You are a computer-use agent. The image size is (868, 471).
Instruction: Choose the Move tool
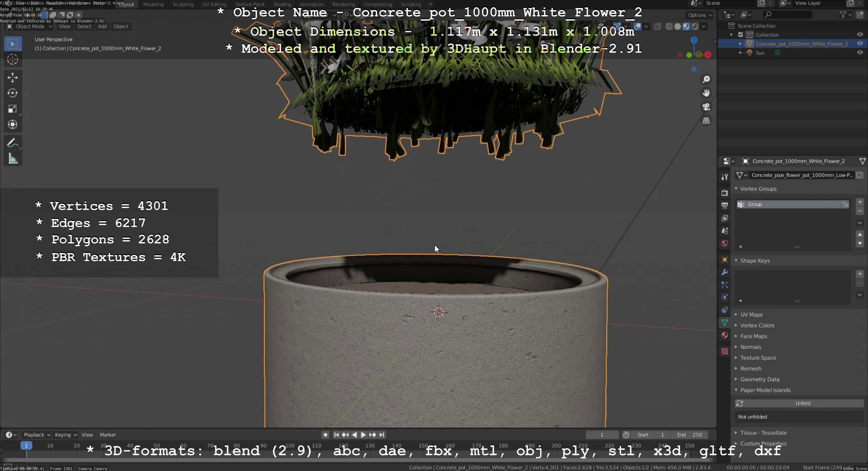[x=13, y=77]
